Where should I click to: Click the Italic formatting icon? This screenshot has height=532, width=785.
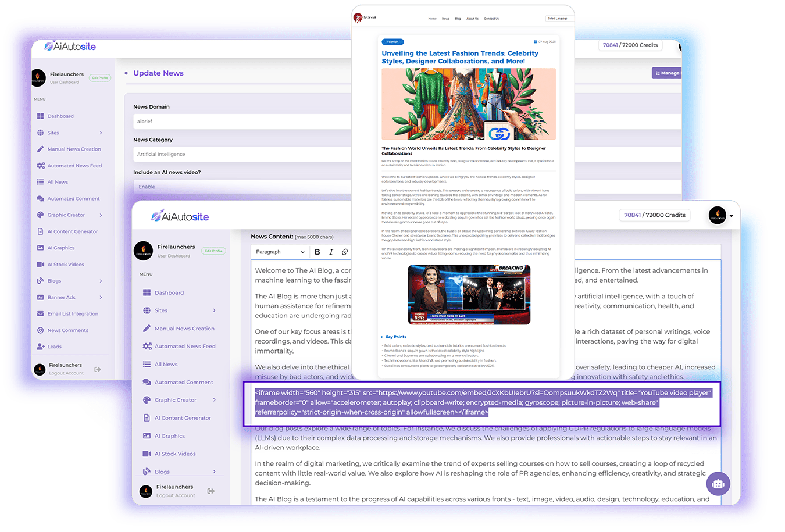[331, 252]
